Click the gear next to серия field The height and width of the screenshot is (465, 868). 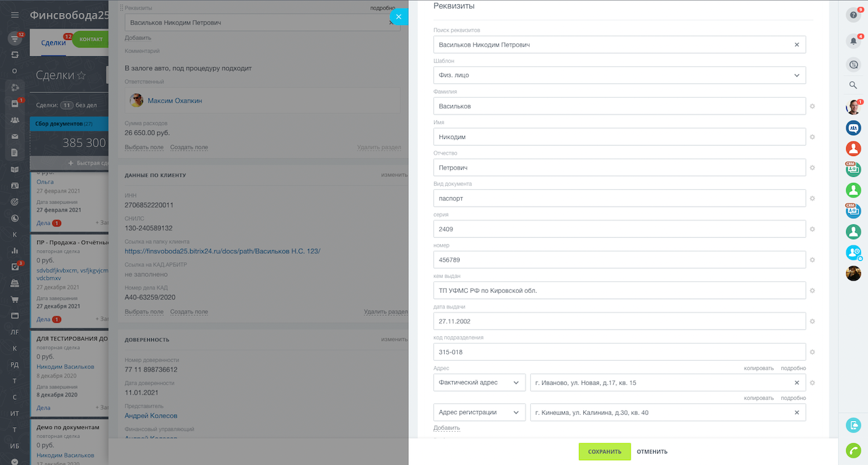pyautogui.click(x=812, y=229)
